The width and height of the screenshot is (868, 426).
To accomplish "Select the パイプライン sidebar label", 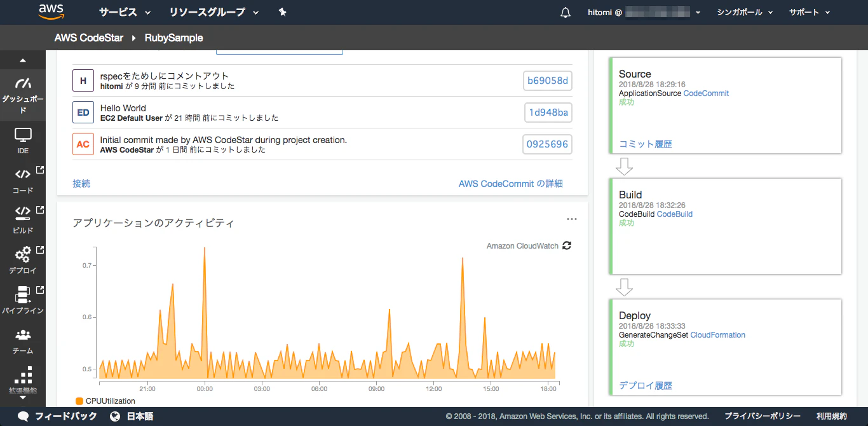I will (x=23, y=310).
